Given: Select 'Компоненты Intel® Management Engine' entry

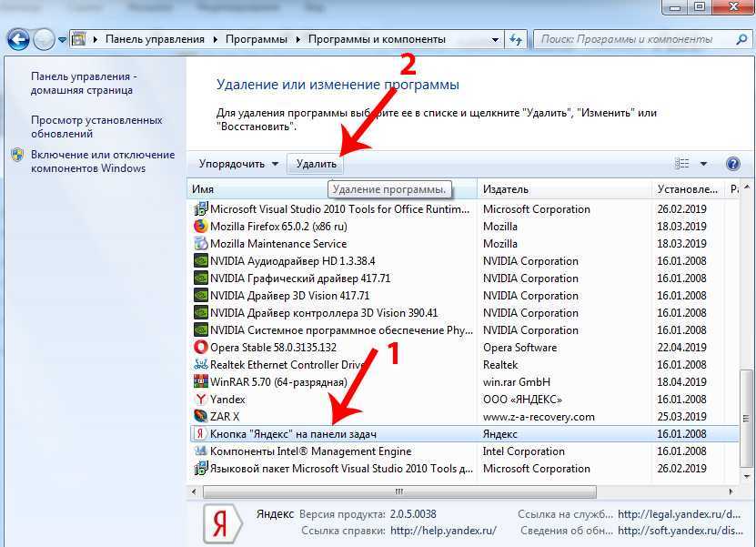Looking at the screenshot, I should [x=311, y=451].
